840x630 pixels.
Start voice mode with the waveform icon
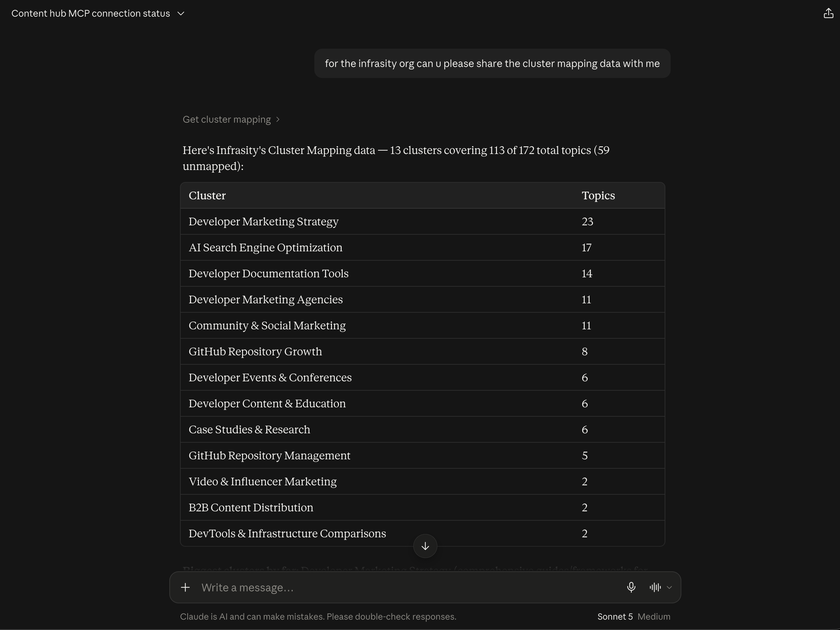tap(655, 587)
